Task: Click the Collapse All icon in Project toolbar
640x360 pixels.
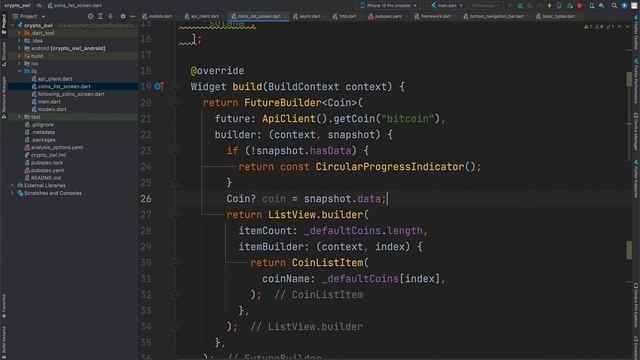Action: click(x=110, y=16)
